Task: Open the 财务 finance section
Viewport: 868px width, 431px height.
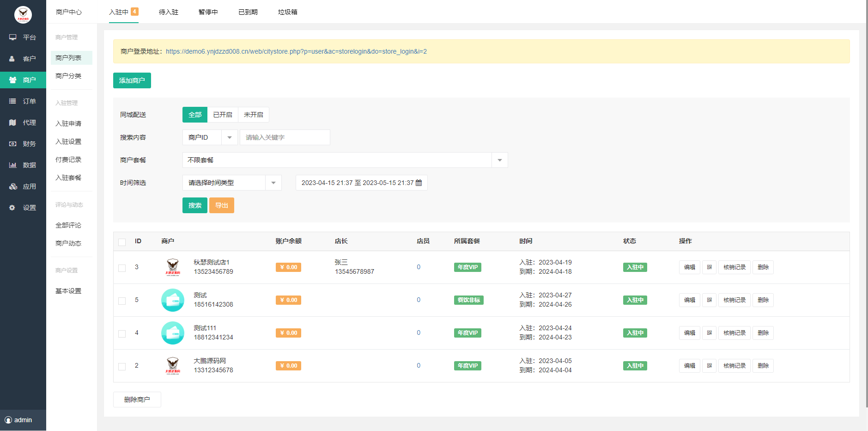Action: coord(23,143)
